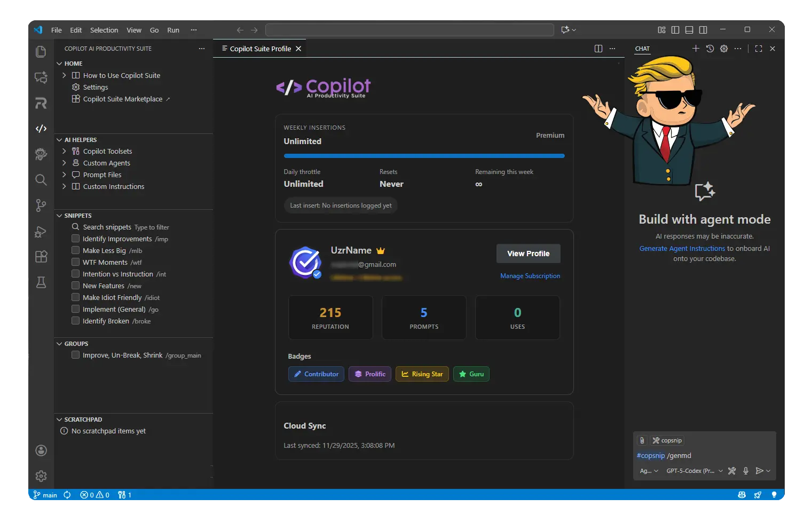
Task: Show chat history with clock icon
Action: (709, 49)
